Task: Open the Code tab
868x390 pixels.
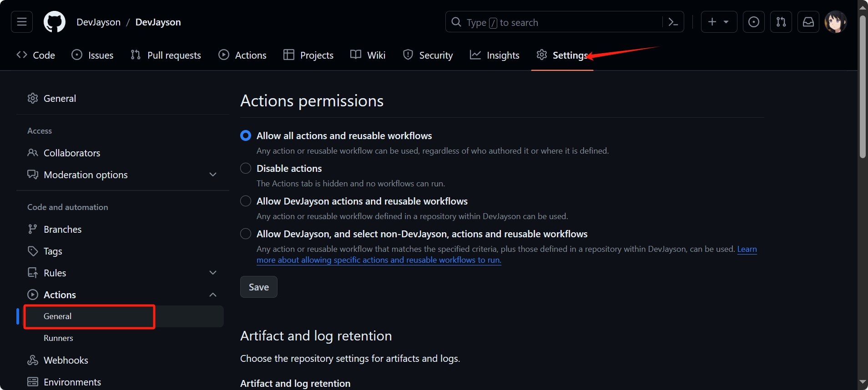Action: coord(35,55)
